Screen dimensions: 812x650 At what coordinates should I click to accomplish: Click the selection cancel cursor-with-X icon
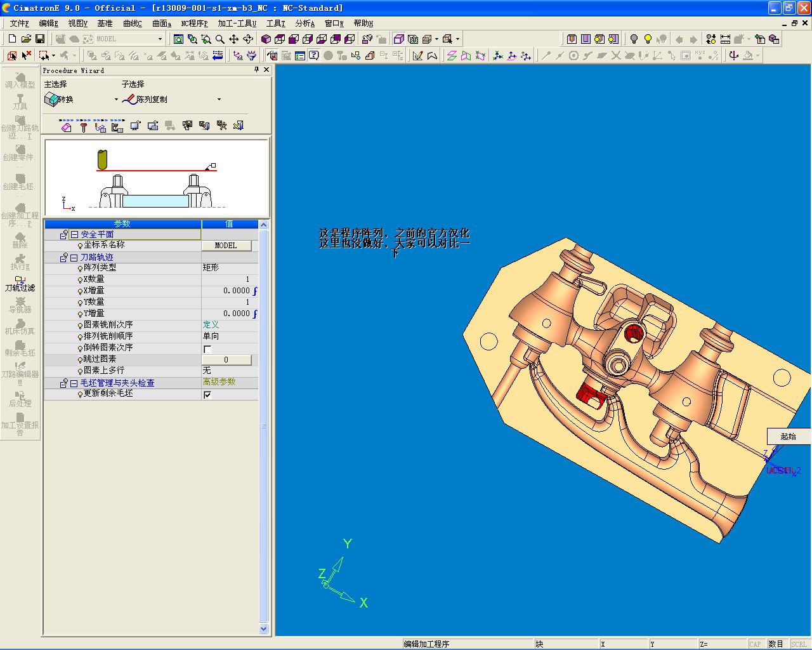(x=26, y=56)
